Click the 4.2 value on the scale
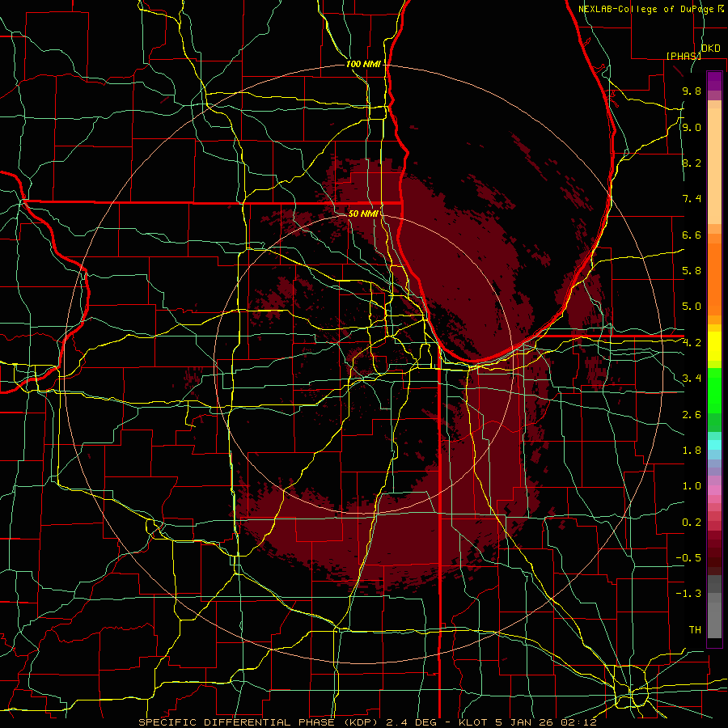The width and height of the screenshot is (728, 728). click(692, 343)
